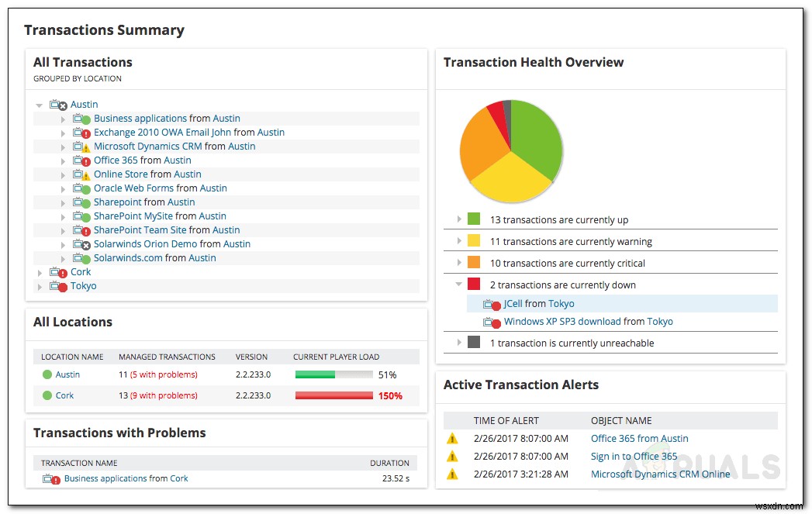
Task: Expand the Tokyo location group
Action: pos(40,287)
